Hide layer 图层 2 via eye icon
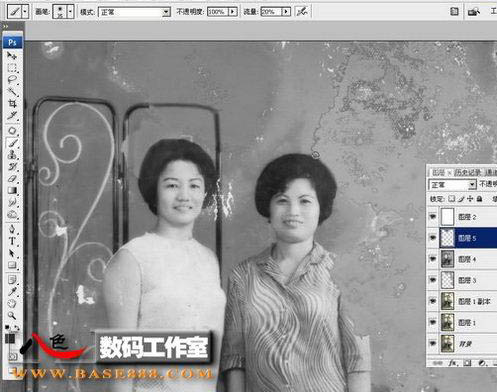This screenshot has width=497, height=392. [x=433, y=217]
